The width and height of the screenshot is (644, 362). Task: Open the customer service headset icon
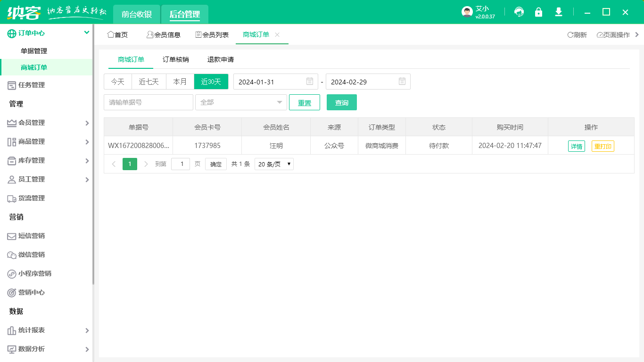coord(519,12)
